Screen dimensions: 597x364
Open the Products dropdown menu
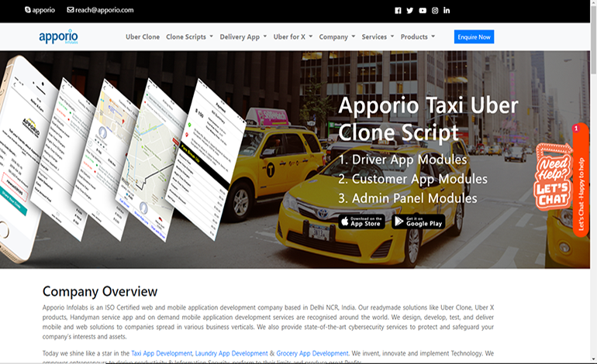click(418, 37)
